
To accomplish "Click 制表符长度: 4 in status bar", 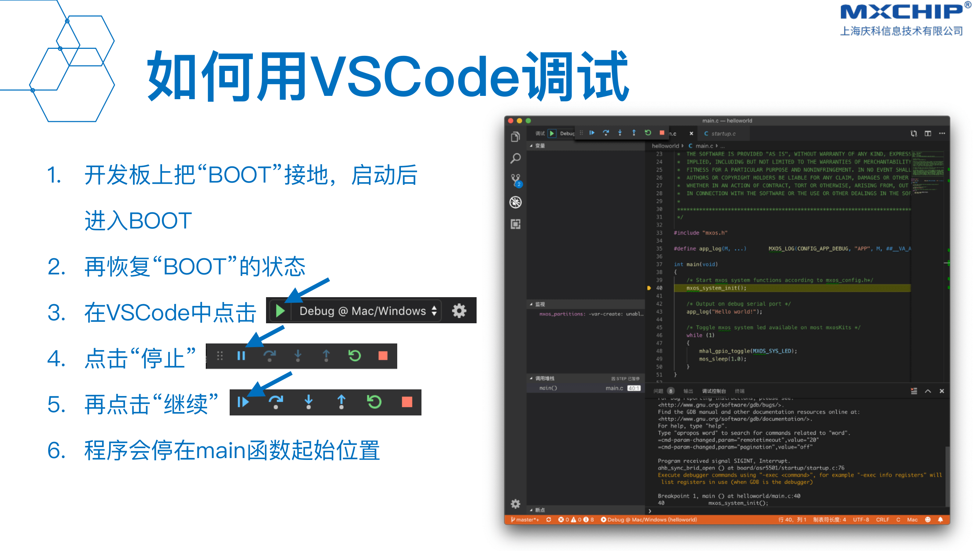I will [x=829, y=519].
